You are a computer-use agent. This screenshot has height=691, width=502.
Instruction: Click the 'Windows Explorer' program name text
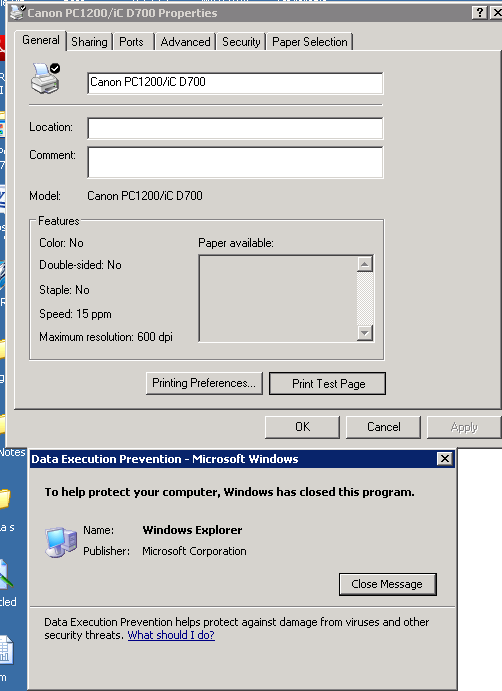pos(192,530)
